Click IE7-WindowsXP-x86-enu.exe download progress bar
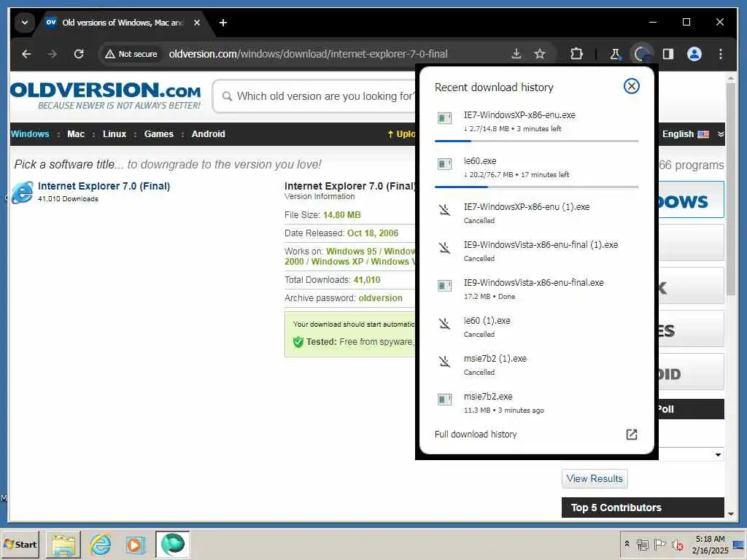 click(x=536, y=141)
